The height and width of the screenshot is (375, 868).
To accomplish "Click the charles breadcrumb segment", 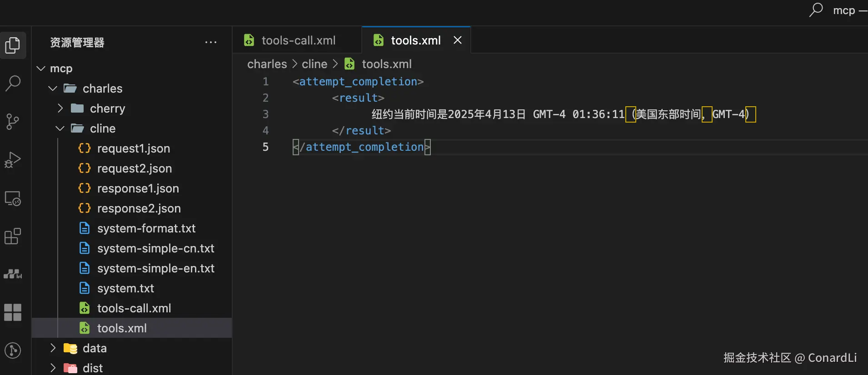I will pyautogui.click(x=267, y=64).
